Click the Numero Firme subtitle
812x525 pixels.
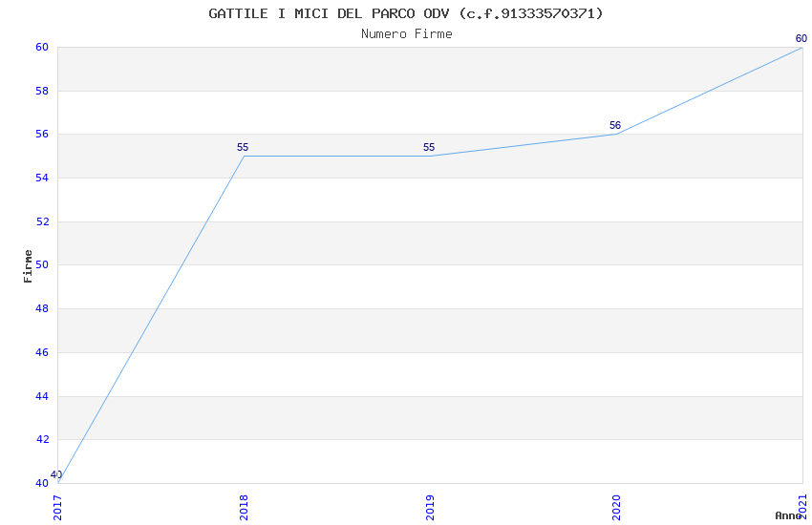coord(406,33)
